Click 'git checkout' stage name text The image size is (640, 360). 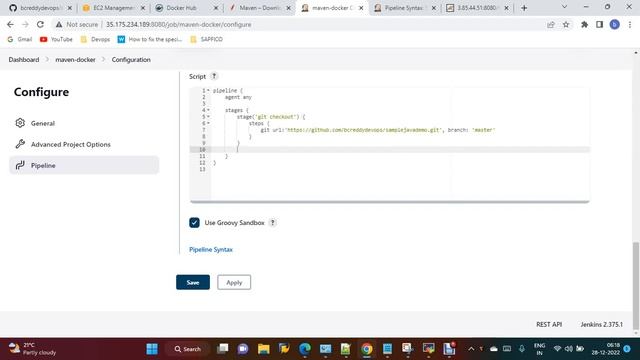click(276, 117)
